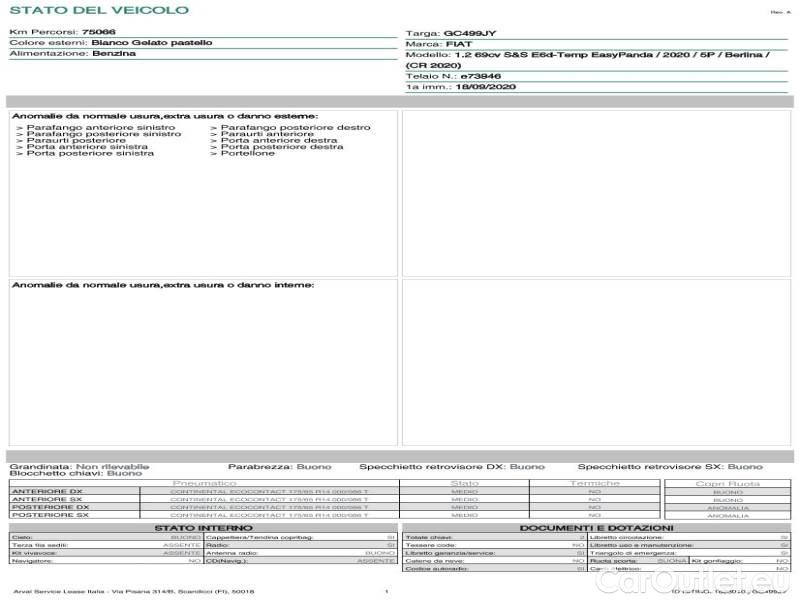Image resolution: width=800 pixels, height=600 pixels.
Task: Click the 'Porta anteriore destra' entry
Action: pyautogui.click(x=279, y=140)
